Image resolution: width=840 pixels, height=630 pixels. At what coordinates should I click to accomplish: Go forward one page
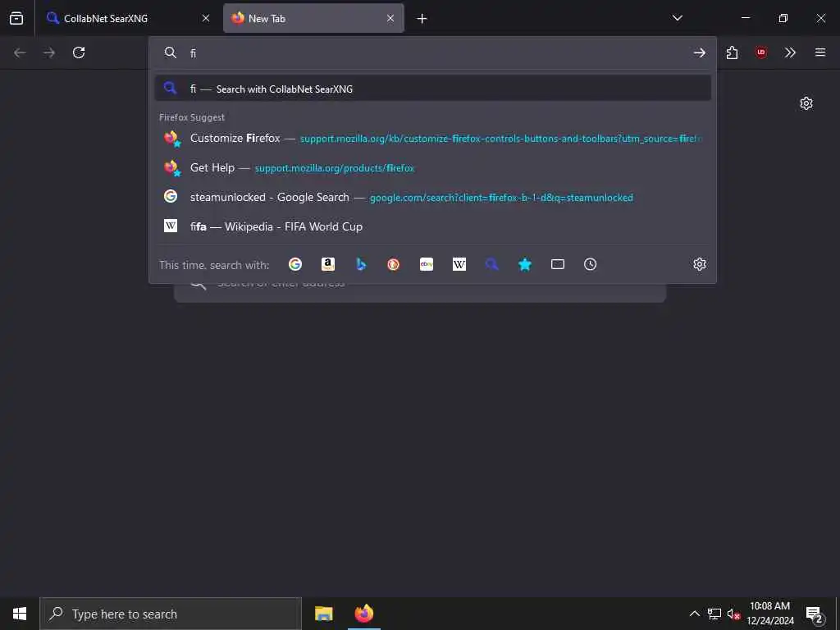pyautogui.click(x=49, y=52)
